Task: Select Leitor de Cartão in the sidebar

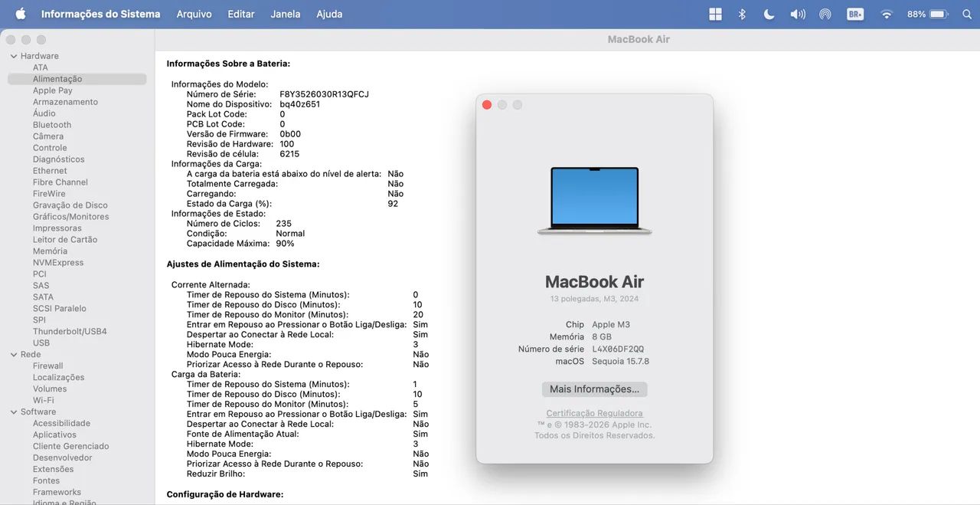Action: point(65,240)
